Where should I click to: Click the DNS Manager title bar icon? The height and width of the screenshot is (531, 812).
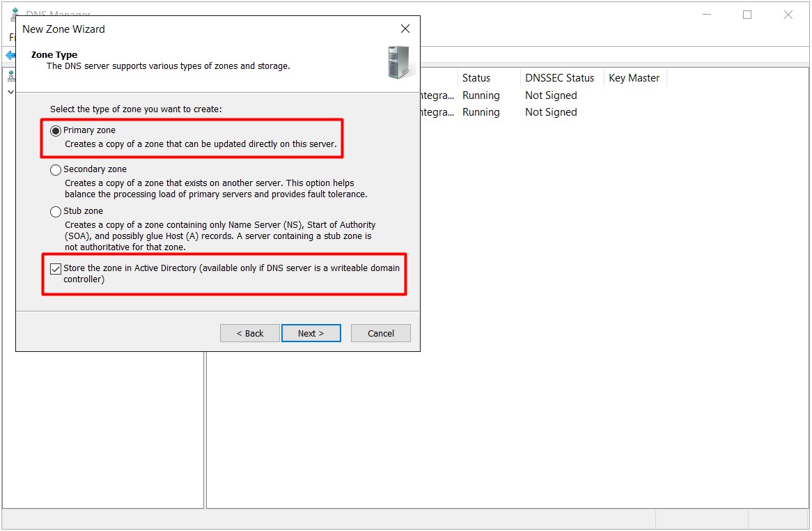14,14
